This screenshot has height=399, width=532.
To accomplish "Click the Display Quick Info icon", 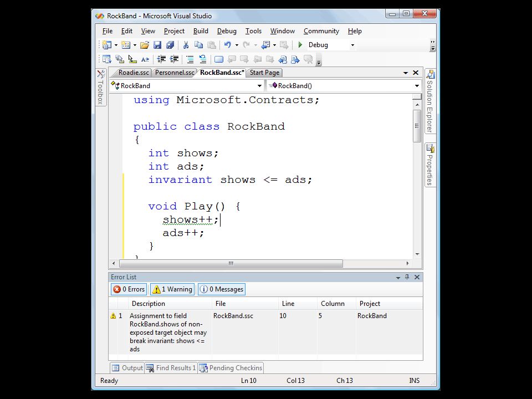I will [x=132, y=60].
